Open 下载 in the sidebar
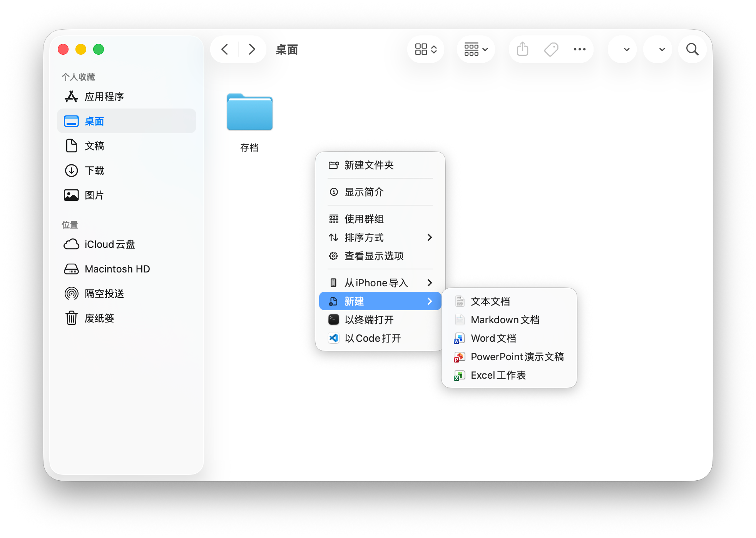 (x=127, y=170)
